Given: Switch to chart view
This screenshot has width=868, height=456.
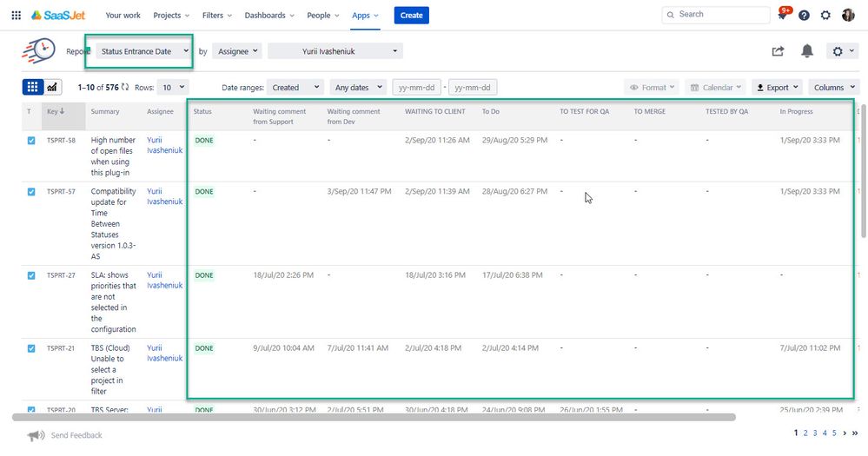Looking at the screenshot, I should click(x=52, y=87).
